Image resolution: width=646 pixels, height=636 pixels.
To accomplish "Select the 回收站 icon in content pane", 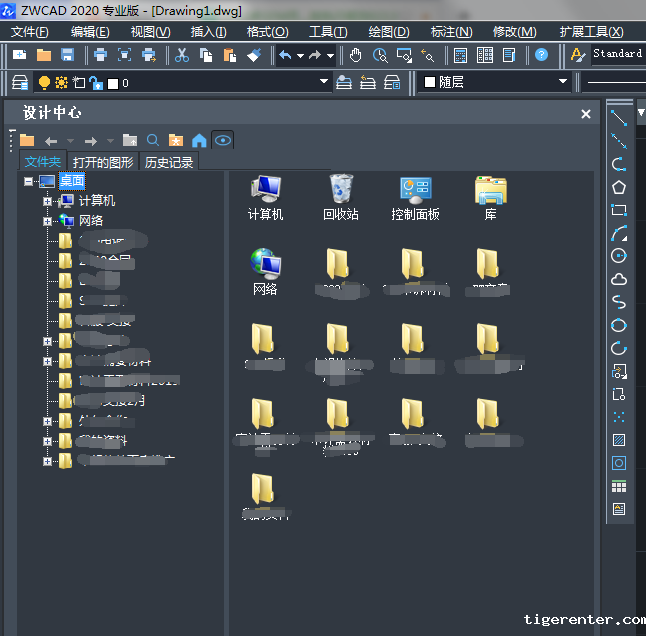I will click(x=341, y=197).
